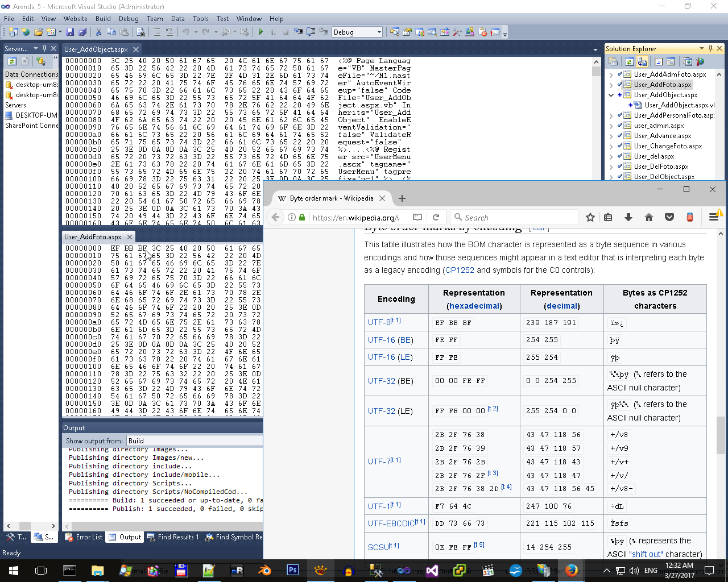
Task: Open the Debug menu
Action: pos(129,18)
